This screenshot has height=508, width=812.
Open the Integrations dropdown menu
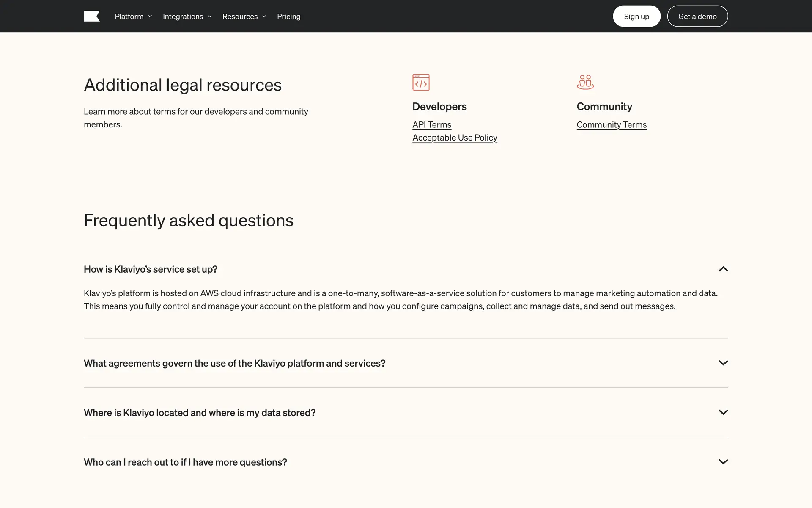coord(187,17)
